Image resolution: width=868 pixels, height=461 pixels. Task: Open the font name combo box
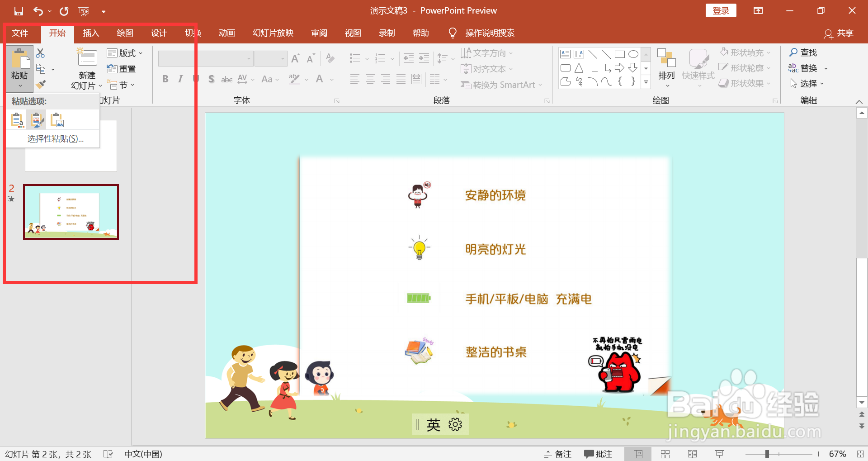tap(205, 58)
